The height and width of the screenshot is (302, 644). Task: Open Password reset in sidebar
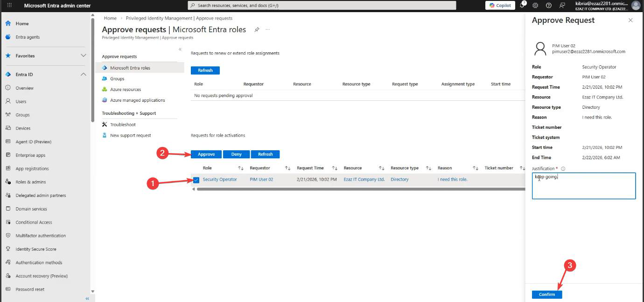pos(30,289)
